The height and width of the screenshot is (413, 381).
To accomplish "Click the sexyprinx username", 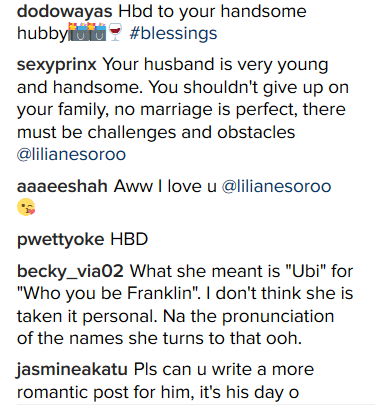I will 57,65.
